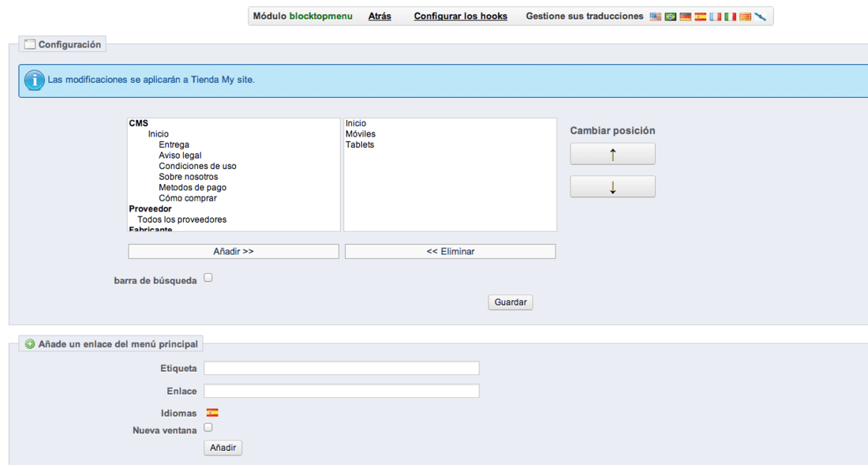Image resolution: width=868 pixels, height=465 pixels.
Task: Select Cómo comprar in the left list
Action: pyautogui.click(x=188, y=198)
